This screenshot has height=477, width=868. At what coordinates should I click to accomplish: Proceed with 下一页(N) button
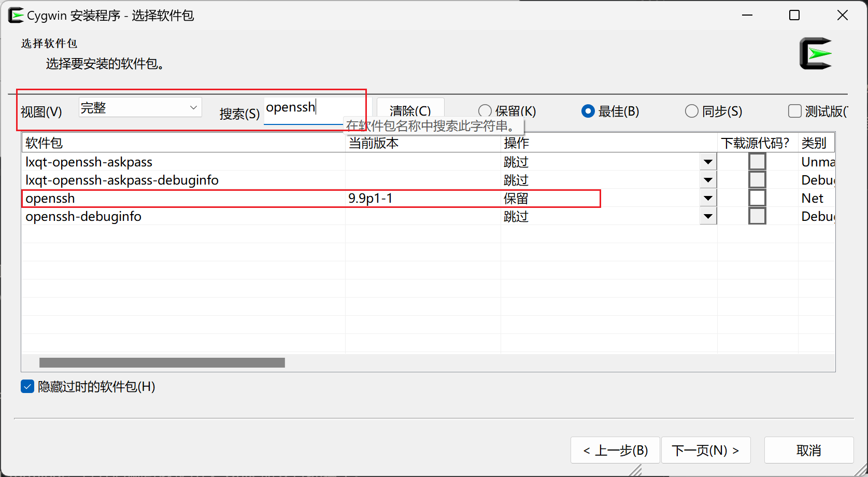point(706,450)
